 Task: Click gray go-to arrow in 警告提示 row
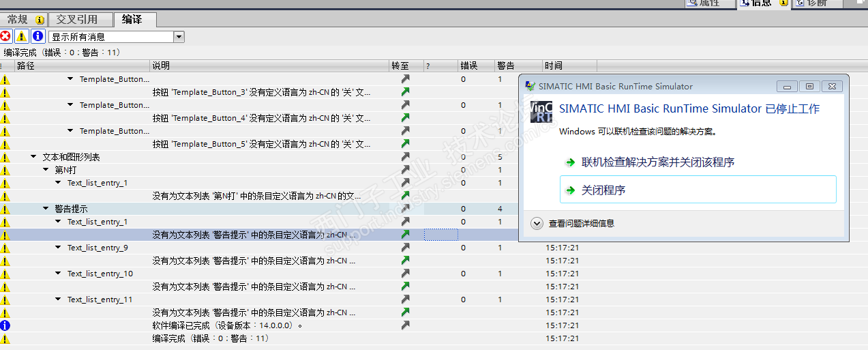tap(406, 209)
